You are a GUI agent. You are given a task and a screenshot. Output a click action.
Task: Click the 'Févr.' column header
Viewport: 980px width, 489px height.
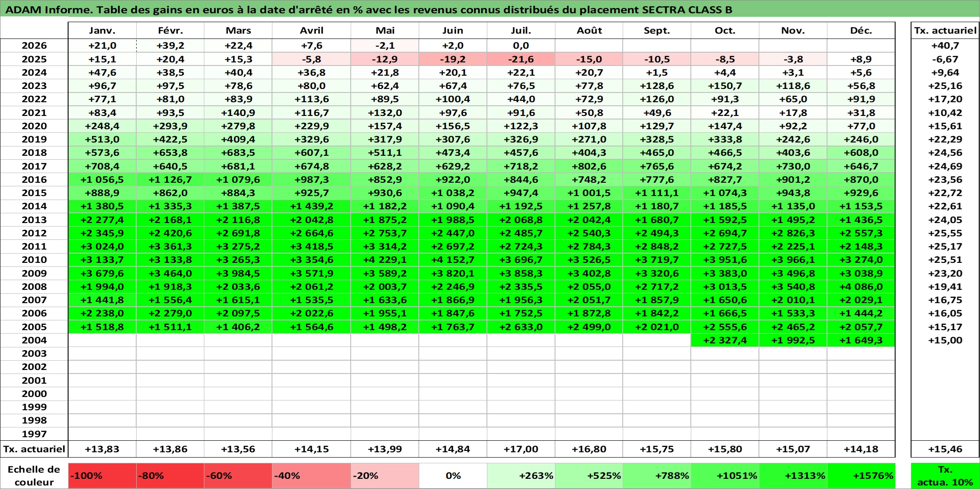click(170, 31)
